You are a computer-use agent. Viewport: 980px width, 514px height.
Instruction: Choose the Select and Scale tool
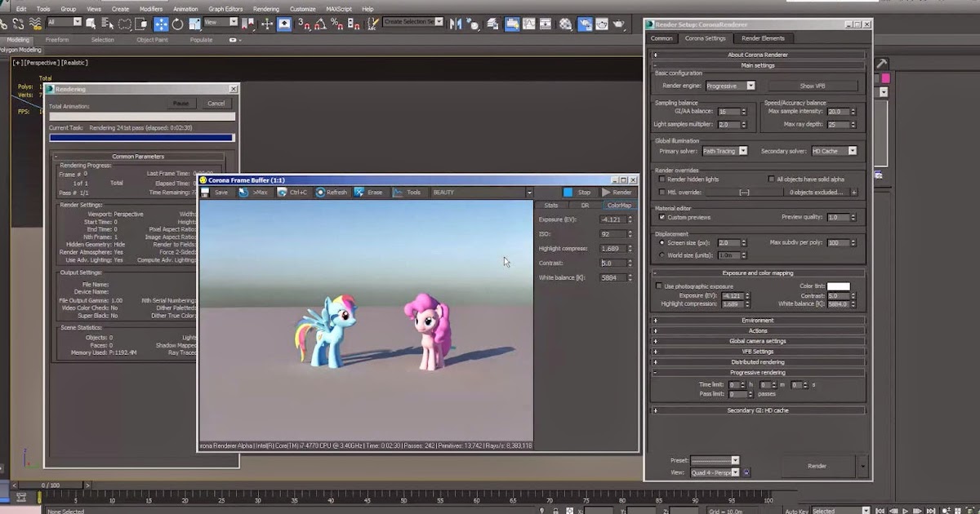pyautogui.click(x=194, y=24)
